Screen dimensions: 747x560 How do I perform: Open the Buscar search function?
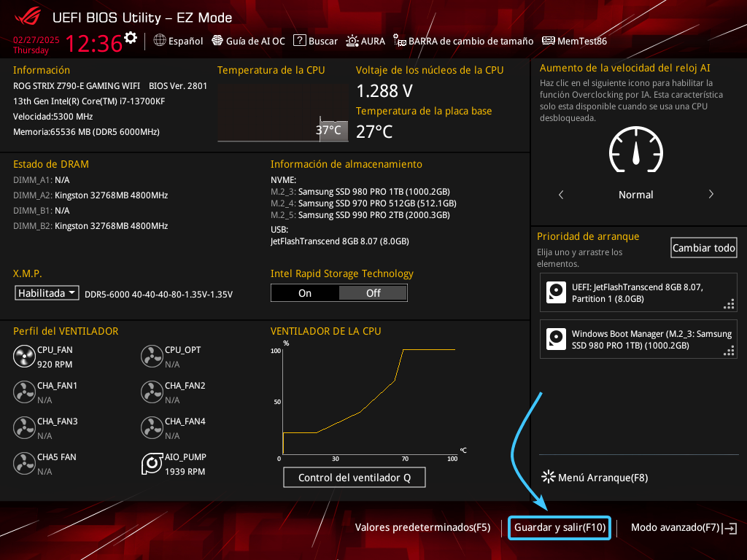point(315,41)
